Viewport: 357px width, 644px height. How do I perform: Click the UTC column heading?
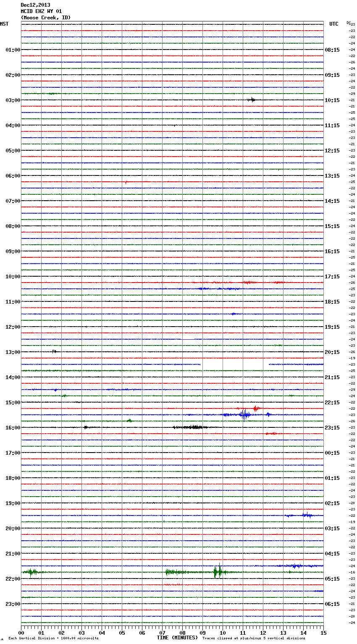coord(334,24)
